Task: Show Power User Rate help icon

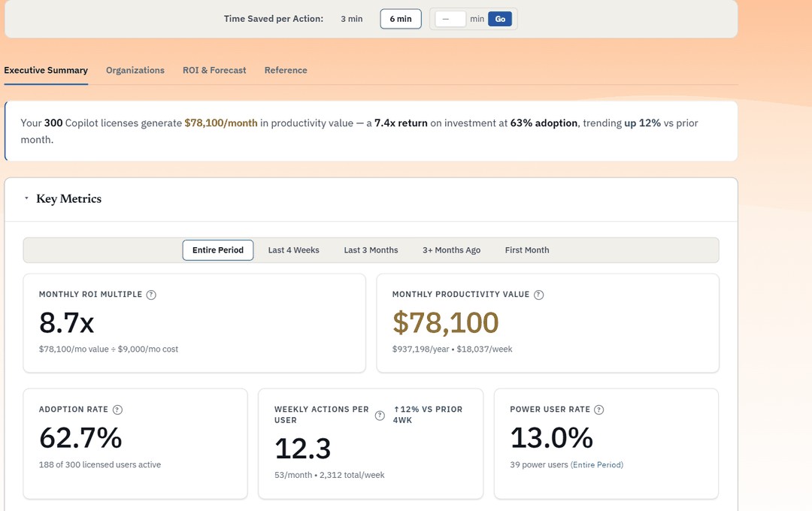Action: click(x=598, y=410)
